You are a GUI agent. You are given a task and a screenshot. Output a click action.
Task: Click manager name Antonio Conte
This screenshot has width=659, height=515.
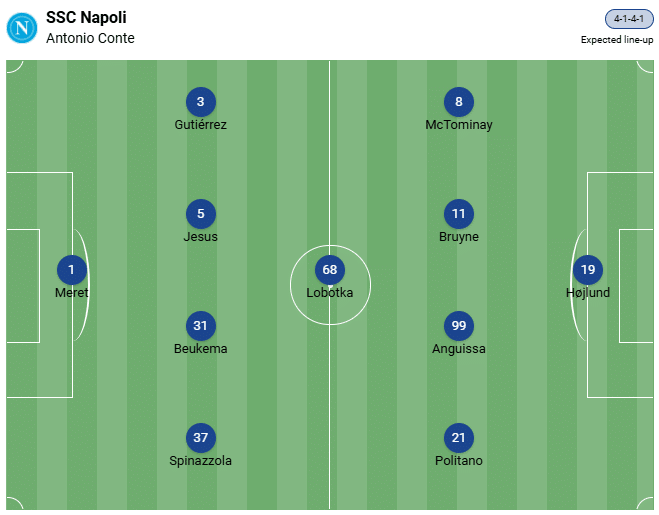[x=90, y=38]
